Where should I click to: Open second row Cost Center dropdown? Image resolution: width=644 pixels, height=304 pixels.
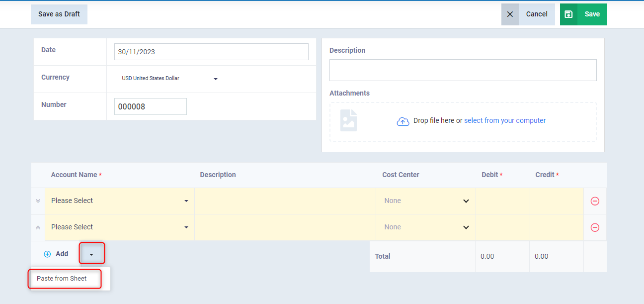point(426,227)
